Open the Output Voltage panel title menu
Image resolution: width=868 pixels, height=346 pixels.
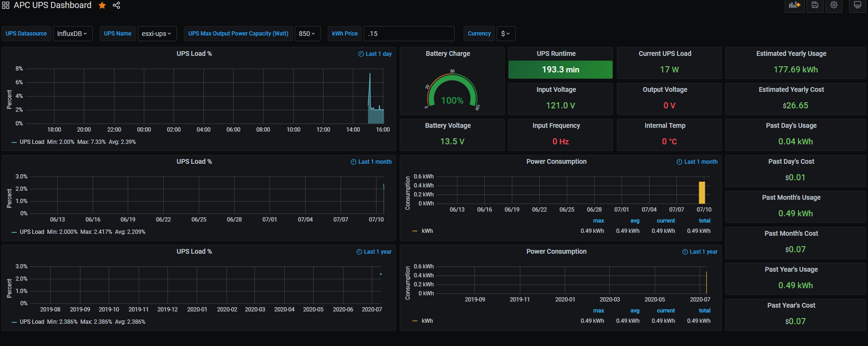pyautogui.click(x=665, y=90)
